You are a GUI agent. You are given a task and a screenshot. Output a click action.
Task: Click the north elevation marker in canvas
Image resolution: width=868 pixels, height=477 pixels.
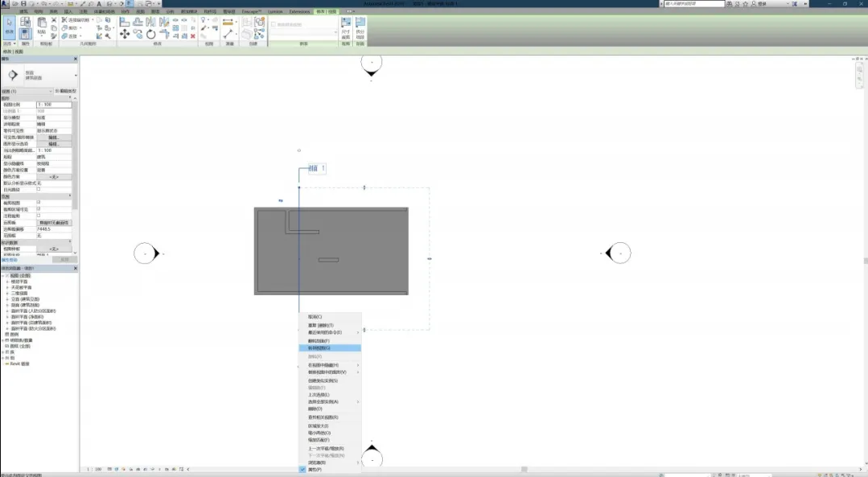372,65
